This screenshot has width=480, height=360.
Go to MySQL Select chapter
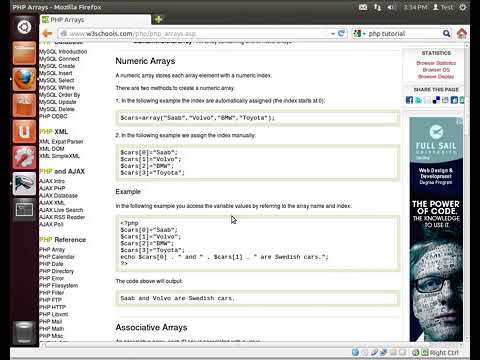[57, 80]
